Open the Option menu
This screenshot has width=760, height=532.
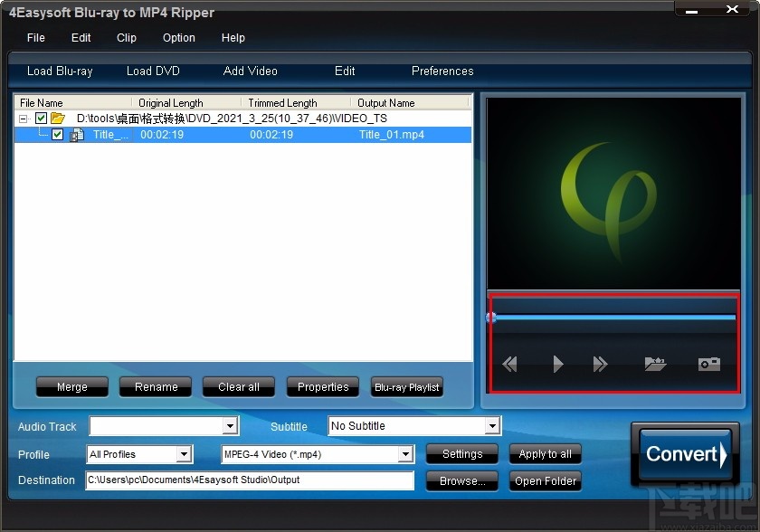(178, 38)
